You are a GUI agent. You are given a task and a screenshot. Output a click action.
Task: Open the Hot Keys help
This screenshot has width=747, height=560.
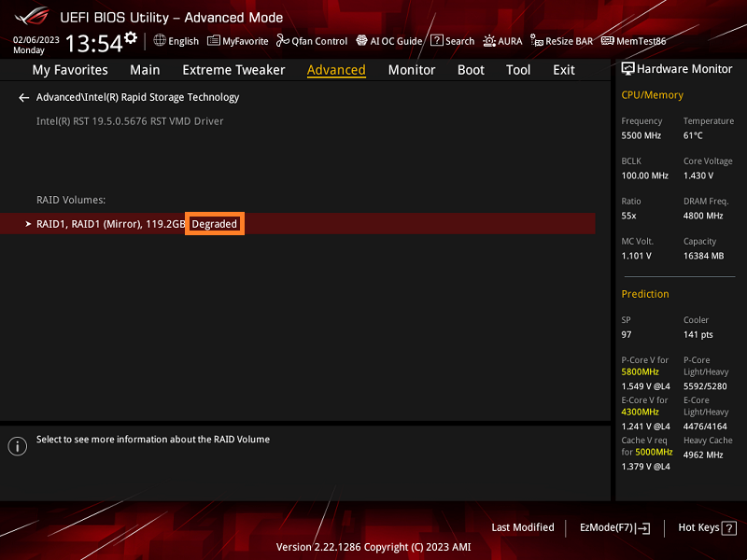pyautogui.click(x=707, y=527)
